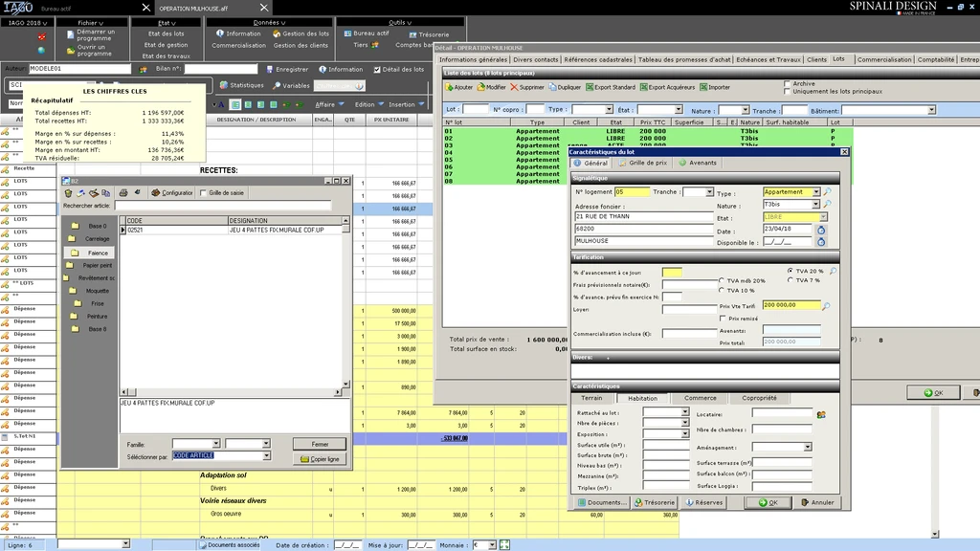Click the Rechercher article input field

[x=222, y=205]
